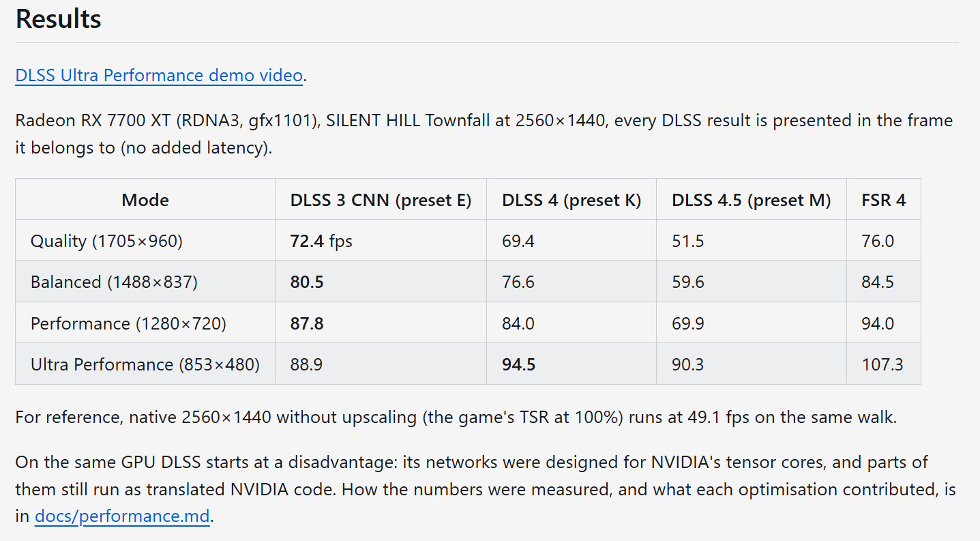Click the Results heading

coord(59,19)
